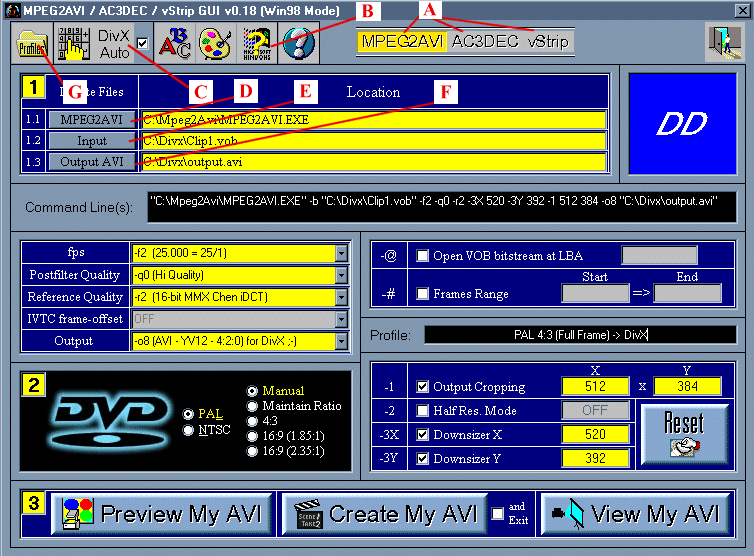The height and width of the screenshot is (556, 754).
Task: Click the Profile name field
Action: click(x=580, y=335)
